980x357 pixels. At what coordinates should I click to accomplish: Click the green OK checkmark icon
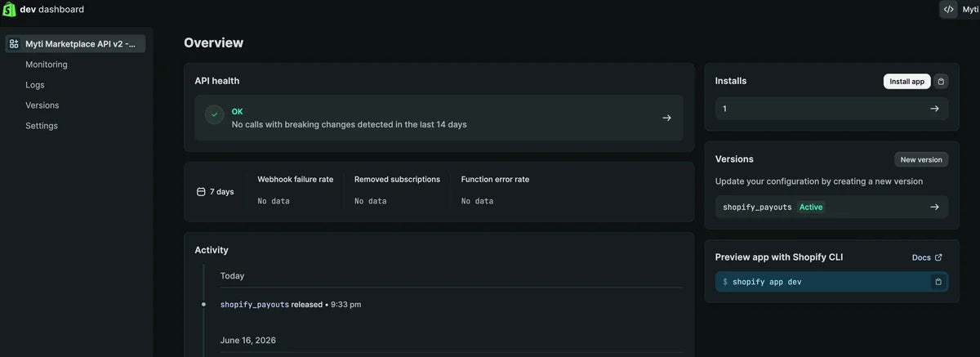pyautogui.click(x=214, y=115)
